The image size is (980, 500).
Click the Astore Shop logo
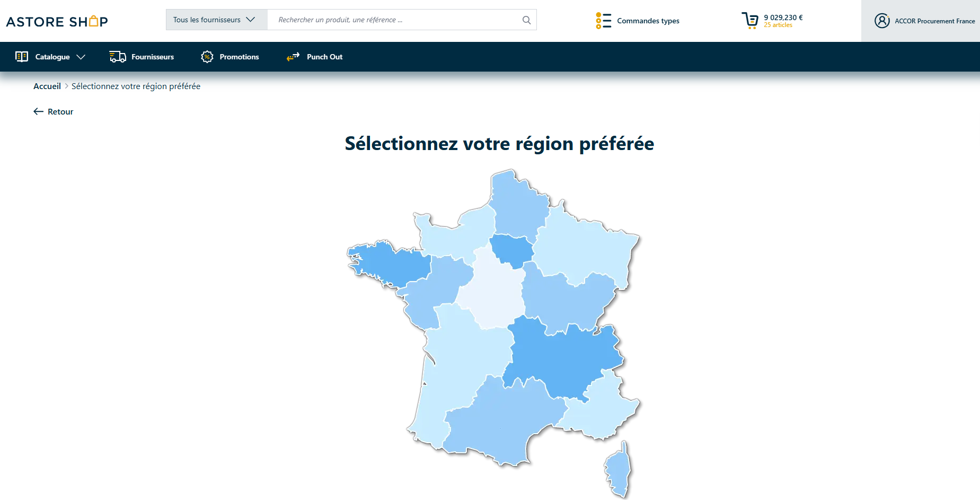click(x=57, y=21)
